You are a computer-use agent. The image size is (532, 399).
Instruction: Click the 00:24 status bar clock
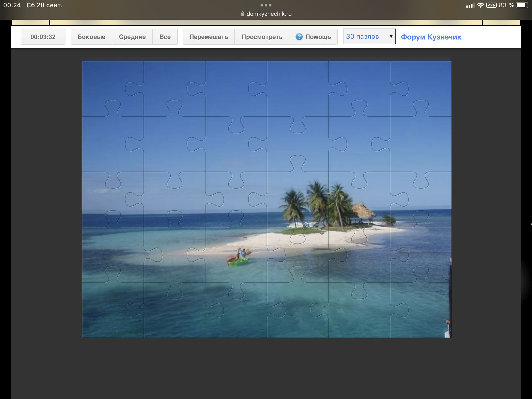click(12, 5)
